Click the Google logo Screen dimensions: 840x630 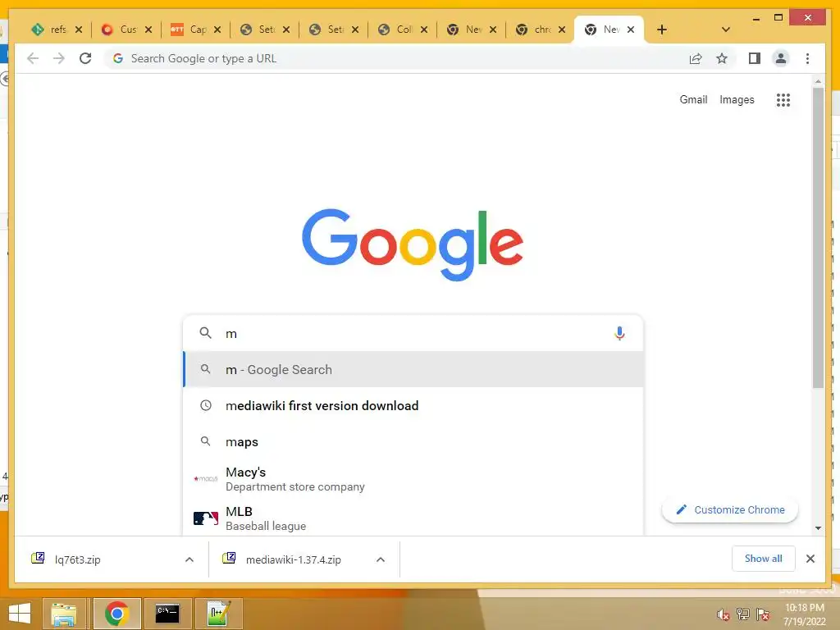coord(413,244)
